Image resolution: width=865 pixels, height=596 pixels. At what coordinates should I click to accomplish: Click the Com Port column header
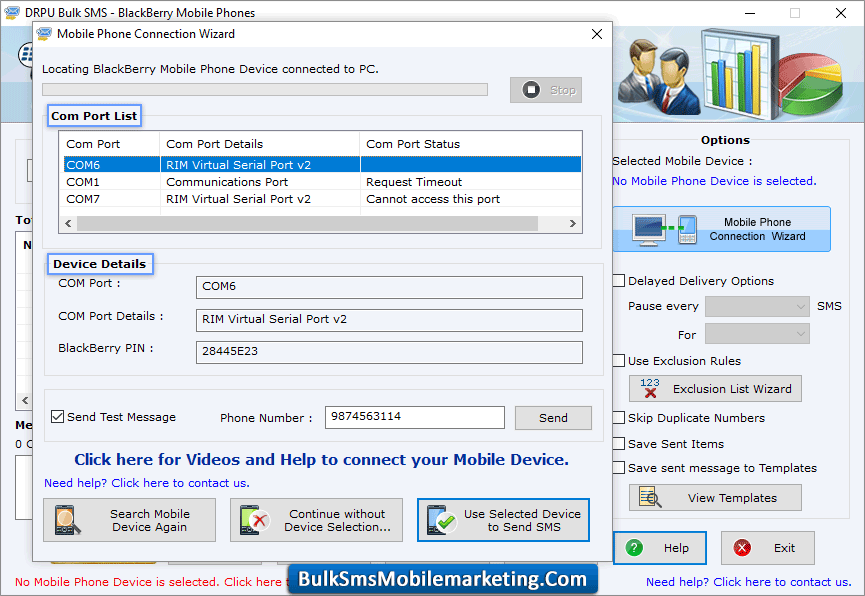tap(110, 144)
